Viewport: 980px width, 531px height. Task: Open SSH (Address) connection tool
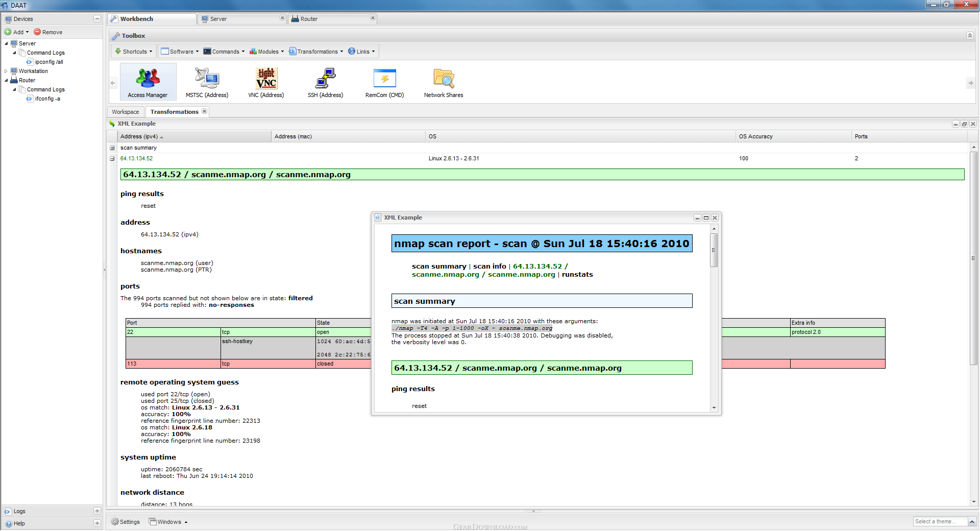[x=325, y=82]
